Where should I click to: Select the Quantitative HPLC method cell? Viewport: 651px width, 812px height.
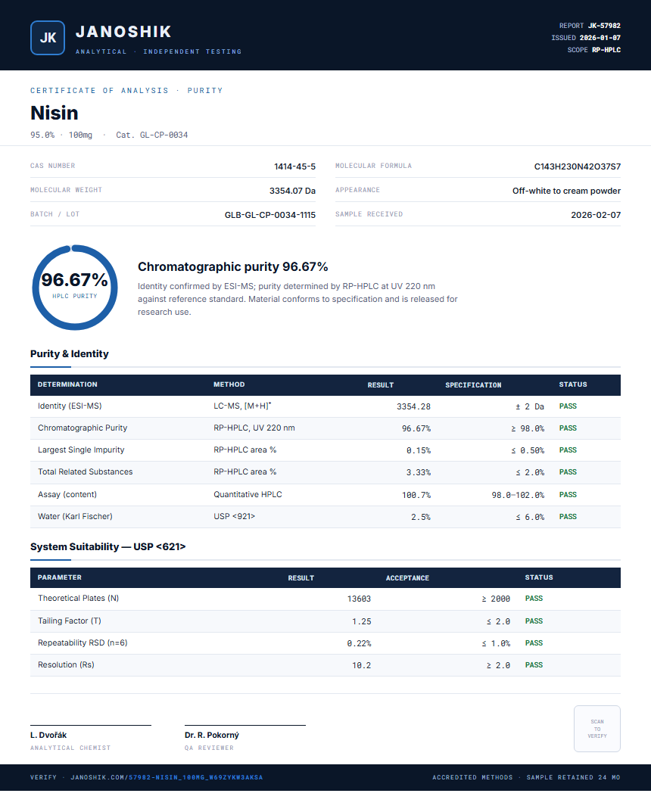pyautogui.click(x=248, y=495)
